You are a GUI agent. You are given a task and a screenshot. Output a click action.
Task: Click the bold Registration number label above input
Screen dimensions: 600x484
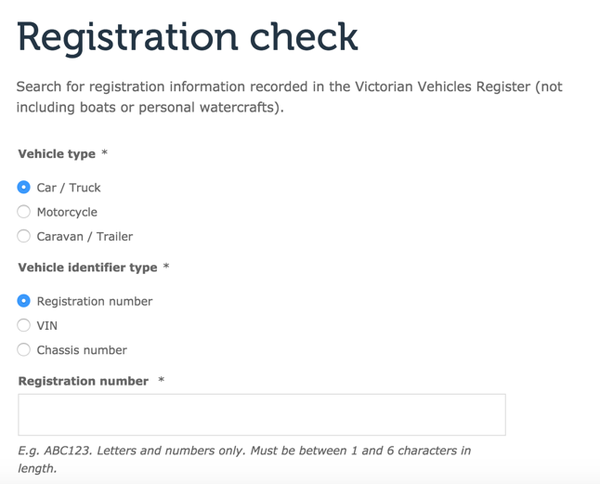coord(83,381)
